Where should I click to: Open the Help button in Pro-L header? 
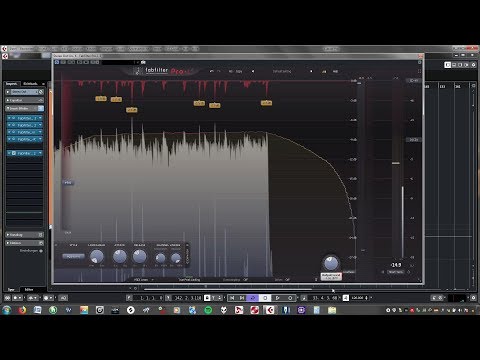(335, 71)
